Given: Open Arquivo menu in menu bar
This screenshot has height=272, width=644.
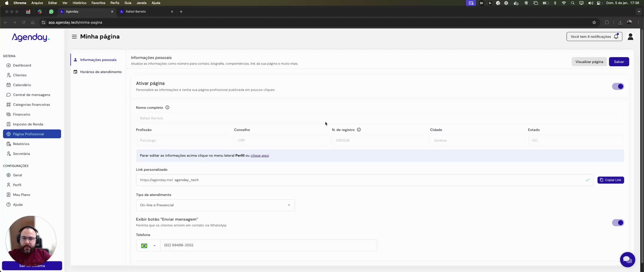Looking at the screenshot, I should tap(37, 3).
